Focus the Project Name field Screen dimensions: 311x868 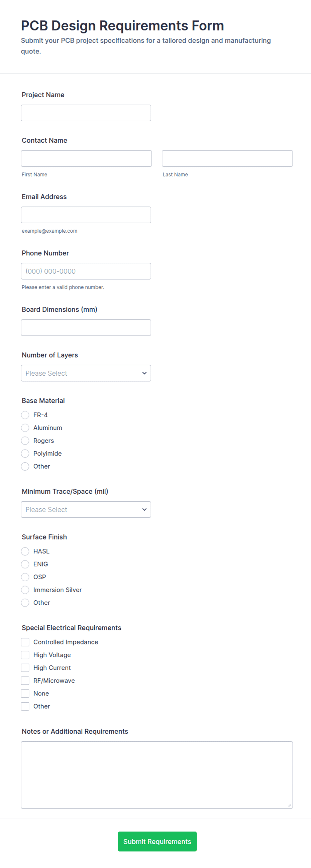(x=86, y=113)
